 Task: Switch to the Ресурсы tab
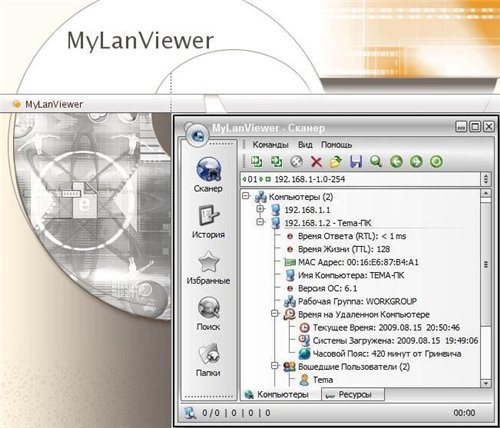352,395
